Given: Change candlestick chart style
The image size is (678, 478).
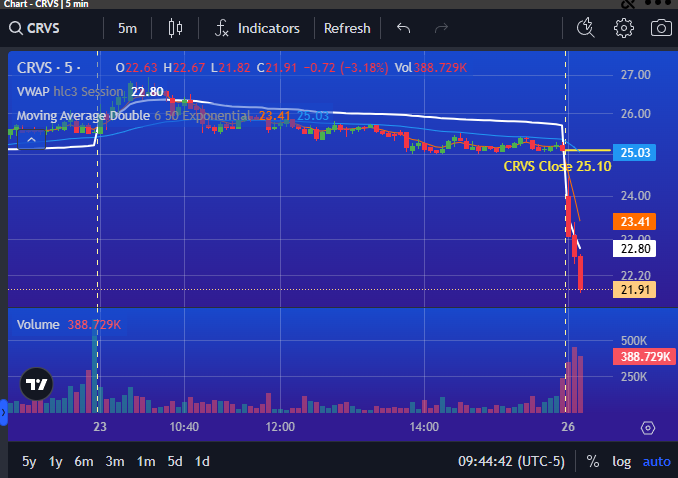Looking at the screenshot, I should click(175, 29).
